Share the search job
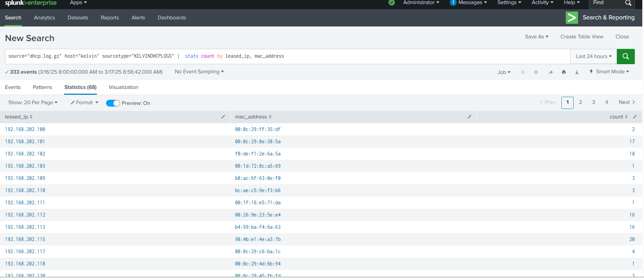The height and width of the screenshot is (278, 644). point(550,72)
